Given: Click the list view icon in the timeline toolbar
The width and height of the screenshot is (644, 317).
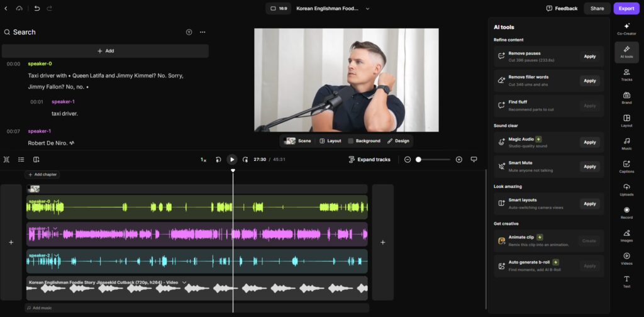Looking at the screenshot, I should (x=21, y=159).
